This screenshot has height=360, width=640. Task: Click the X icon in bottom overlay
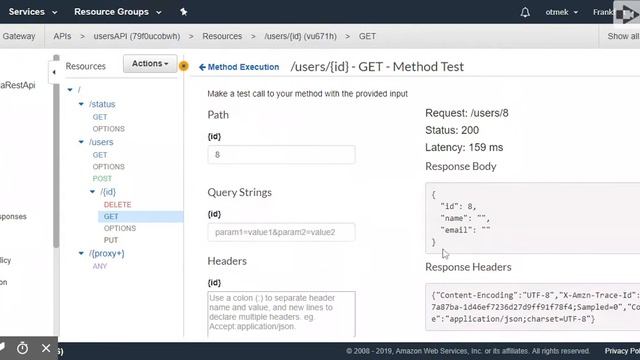[46, 348]
